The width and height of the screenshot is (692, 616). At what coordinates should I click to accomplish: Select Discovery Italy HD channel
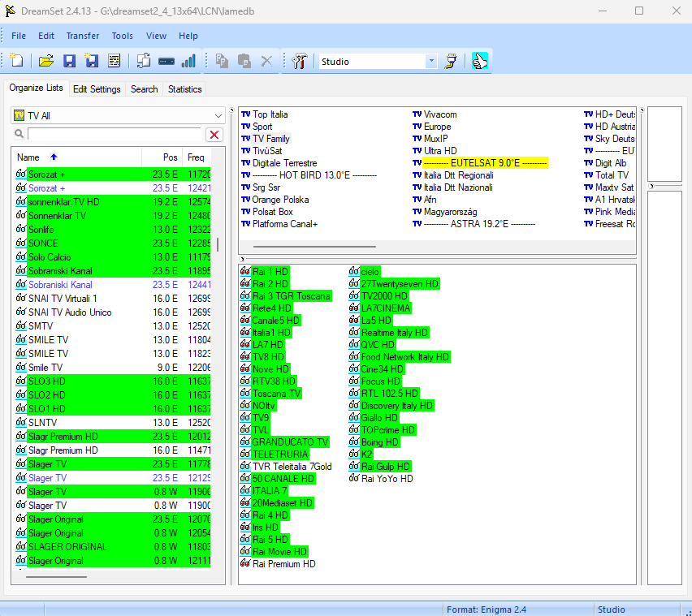pos(391,406)
